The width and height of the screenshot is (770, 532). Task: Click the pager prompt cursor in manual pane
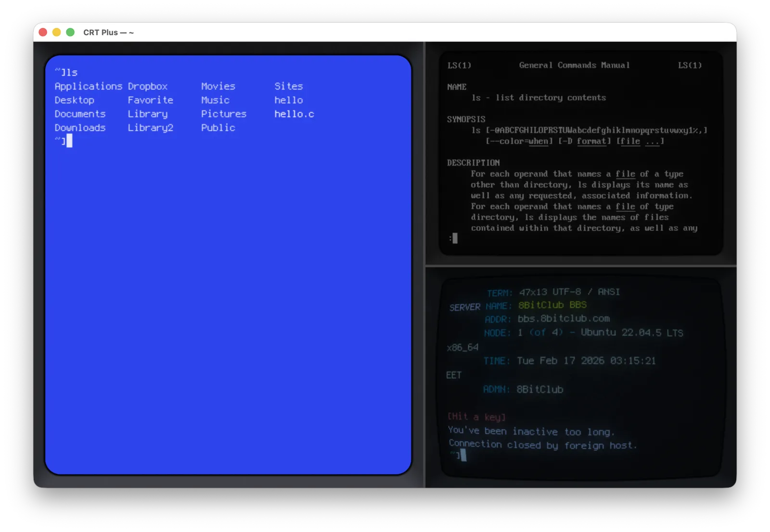point(455,238)
